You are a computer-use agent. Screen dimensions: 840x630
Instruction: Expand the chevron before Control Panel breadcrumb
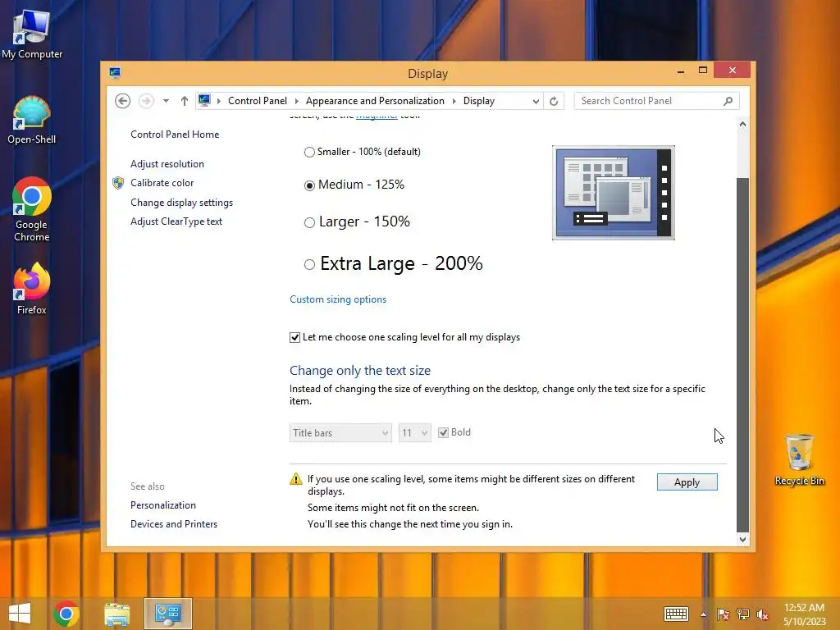click(218, 101)
